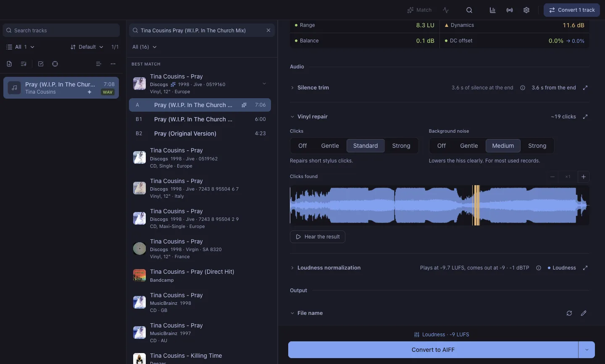This screenshot has width=605, height=364.
Task: Expand Silence trim panel with arrows icon
Action: tap(585, 88)
